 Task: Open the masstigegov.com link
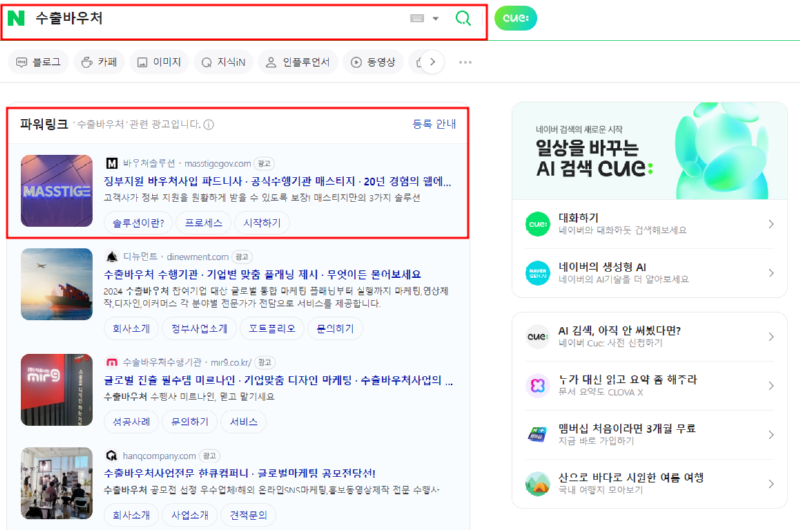(x=217, y=164)
